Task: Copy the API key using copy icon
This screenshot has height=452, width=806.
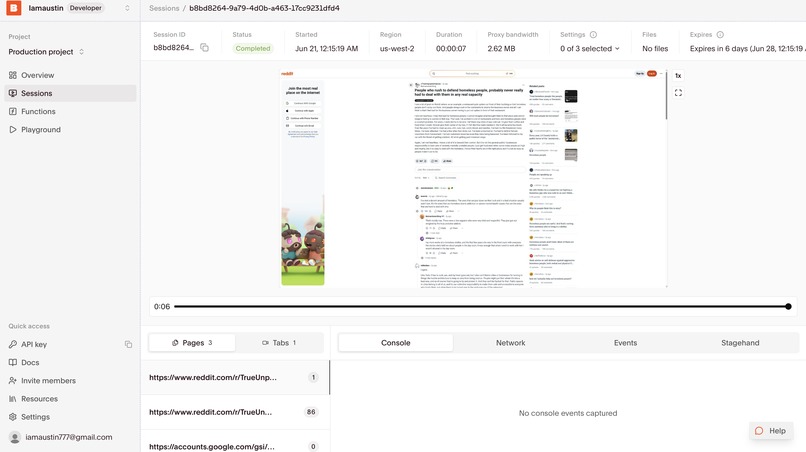Action: point(128,345)
